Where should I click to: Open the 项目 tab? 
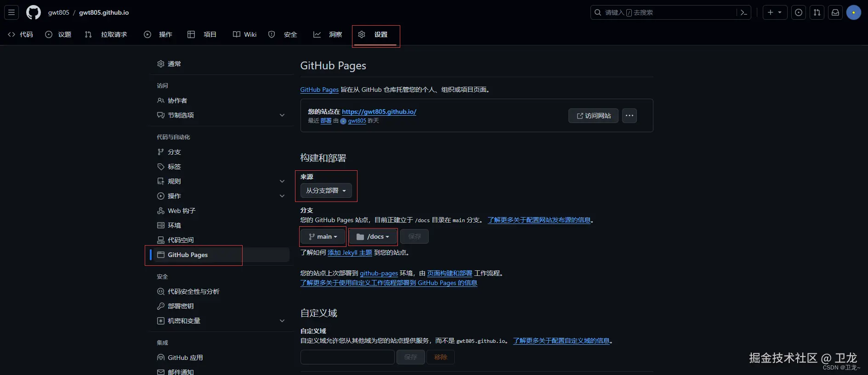click(202, 34)
